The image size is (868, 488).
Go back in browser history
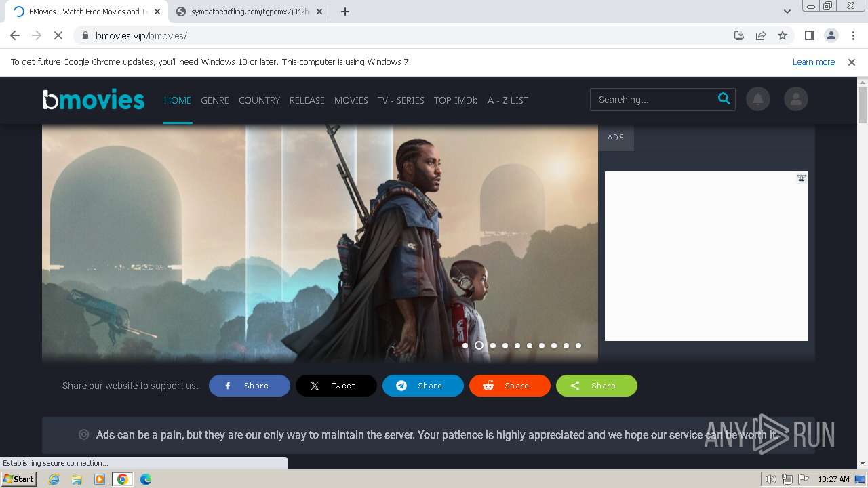pyautogui.click(x=15, y=36)
